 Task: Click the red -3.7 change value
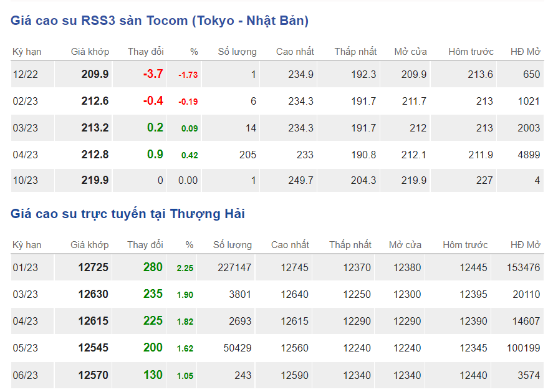point(153,74)
